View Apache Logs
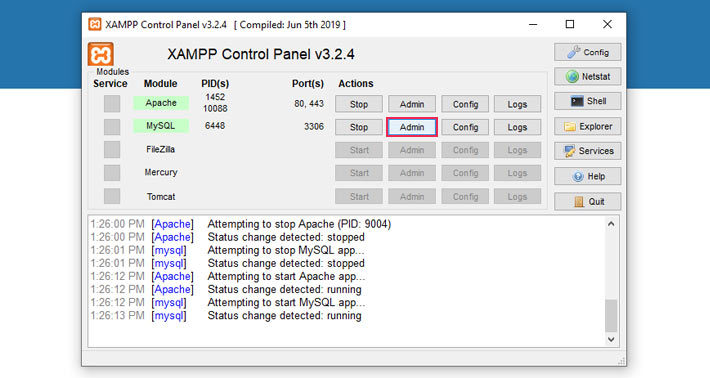Screen dimensions: 710x378 point(517,104)
